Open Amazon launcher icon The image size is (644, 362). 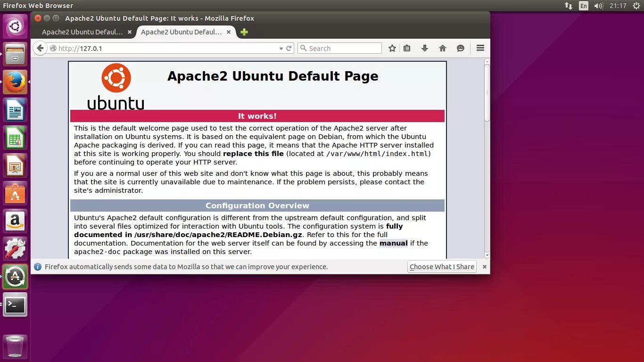(16, 221)
